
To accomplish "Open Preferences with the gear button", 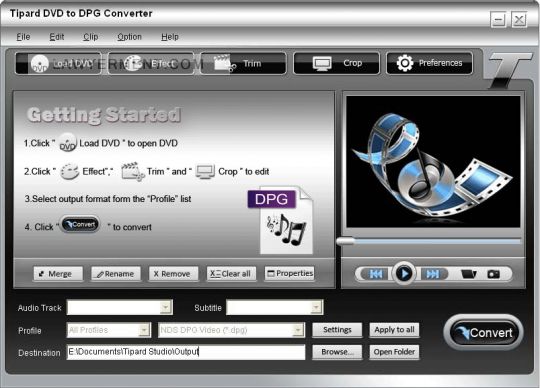I will pyautogui.click(x=429, y=63).
